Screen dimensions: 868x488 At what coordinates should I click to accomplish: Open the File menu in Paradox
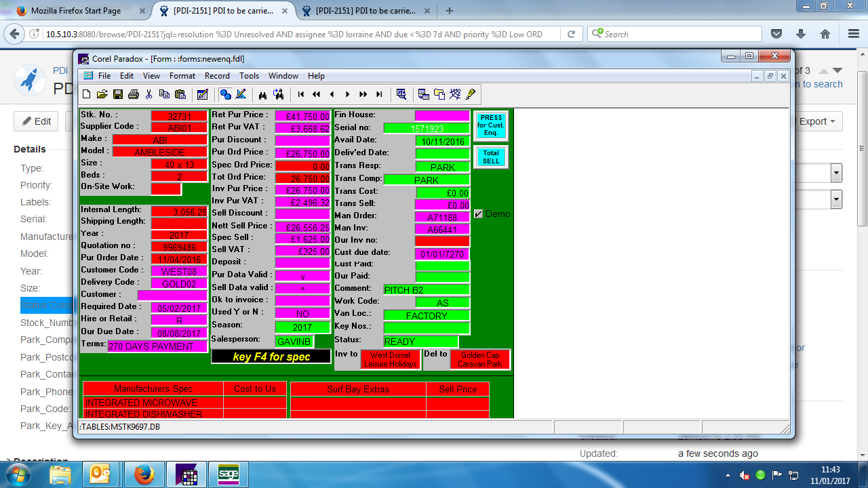(104, 76)
